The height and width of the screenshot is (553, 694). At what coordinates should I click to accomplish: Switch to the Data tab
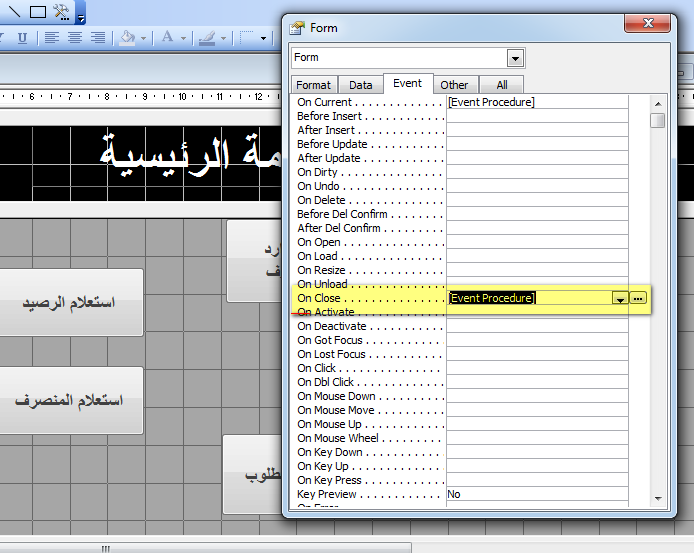coord(361,85)
